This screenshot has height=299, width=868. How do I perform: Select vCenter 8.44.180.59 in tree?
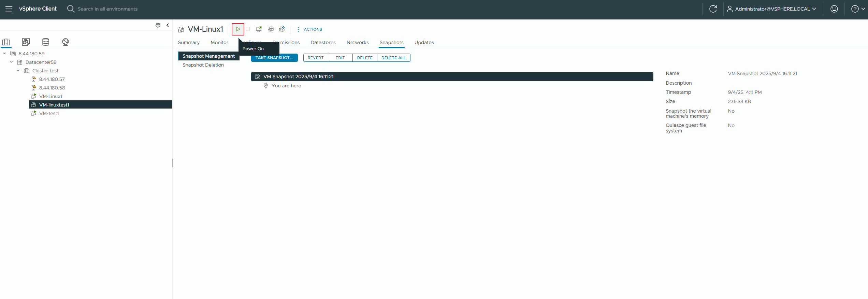31,54
